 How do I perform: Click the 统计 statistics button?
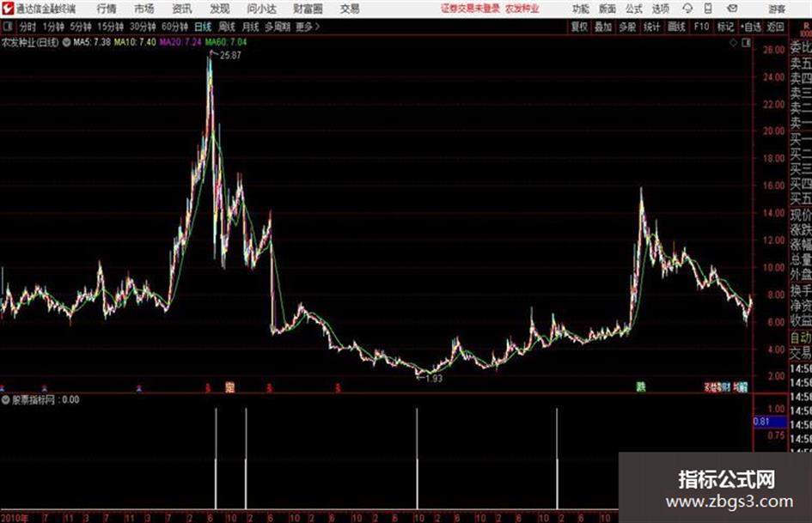coord(652,27)
